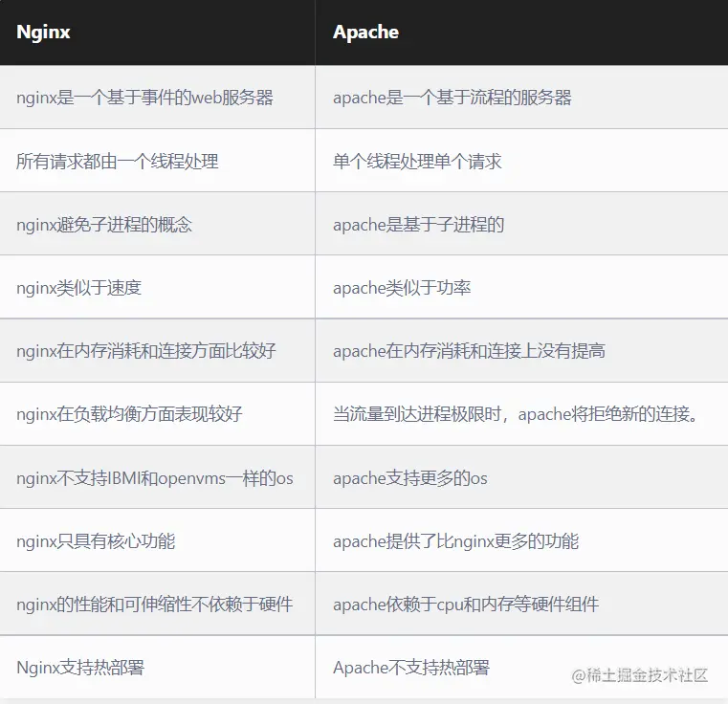Click the Apache column header
Viewport: 728px width, 704px height.
click(x=521, y=32)
